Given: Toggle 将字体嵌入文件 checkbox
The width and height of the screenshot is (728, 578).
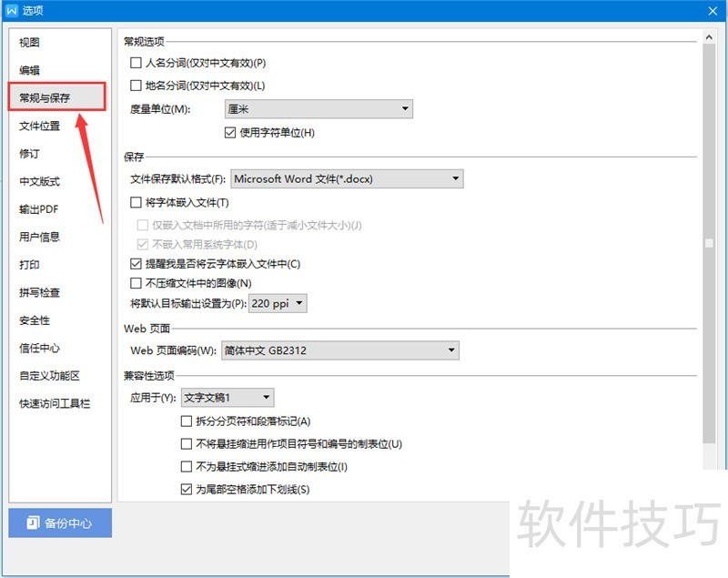Looking at the screenshot, I should click(136, 202).
